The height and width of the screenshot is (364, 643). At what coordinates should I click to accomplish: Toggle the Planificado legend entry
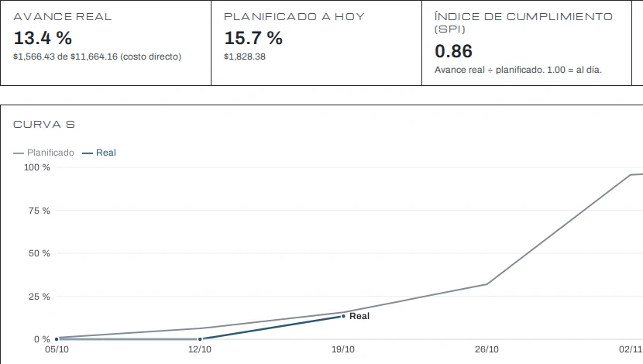pos(44,153)
